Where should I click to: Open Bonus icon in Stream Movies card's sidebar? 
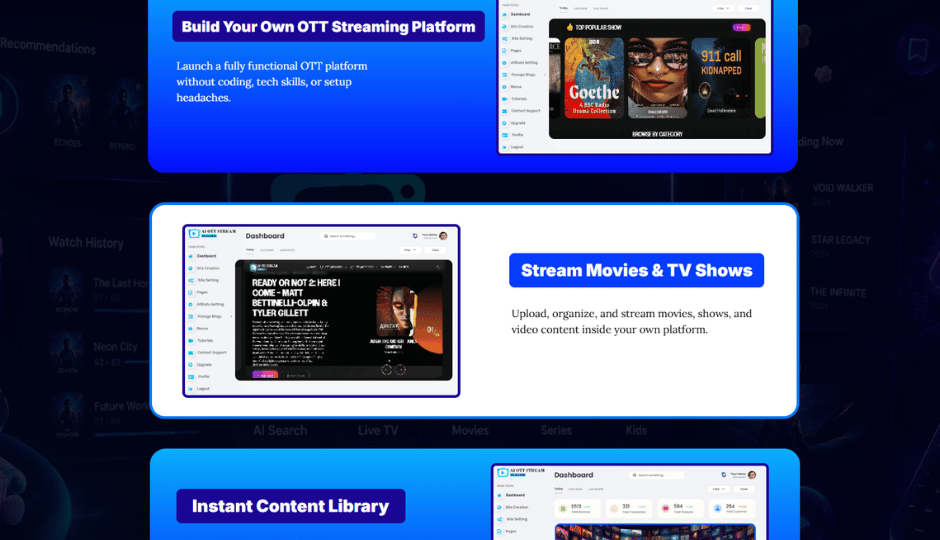coord(191,328)
